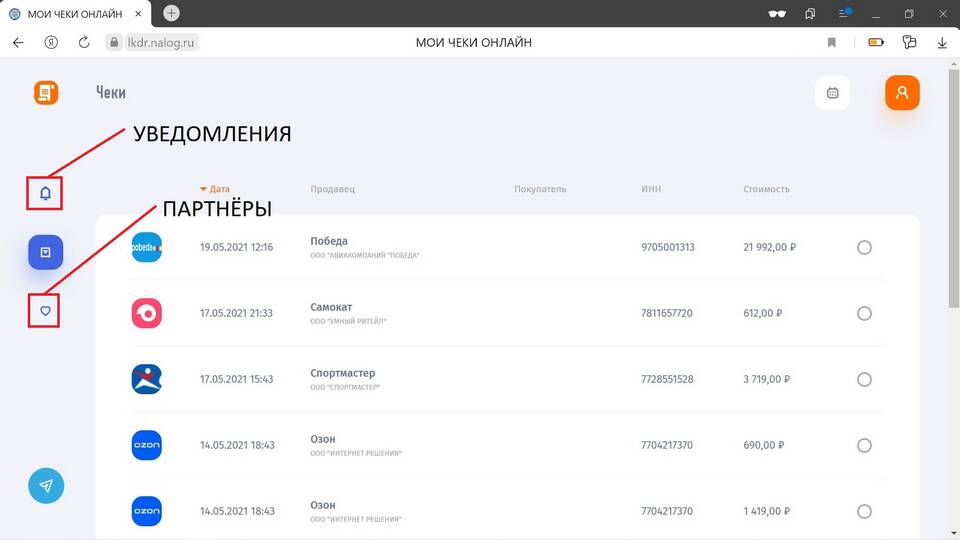Sort by Продавец column header
The image size is (960, 540).
coord(332,189)
